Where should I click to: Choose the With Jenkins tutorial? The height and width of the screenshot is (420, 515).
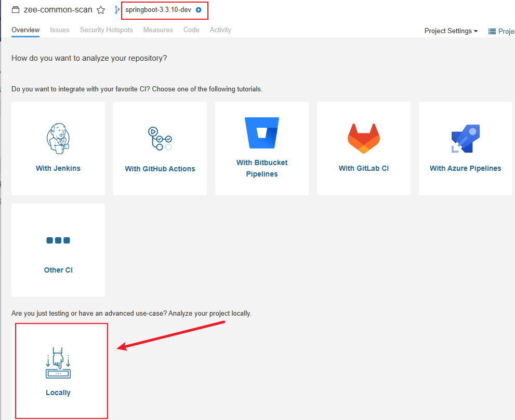58,148
